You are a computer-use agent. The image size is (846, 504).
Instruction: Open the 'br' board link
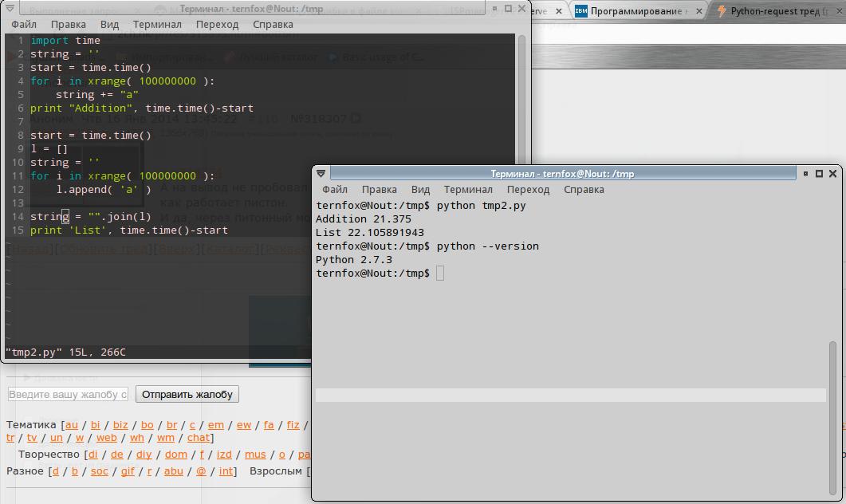171,425
